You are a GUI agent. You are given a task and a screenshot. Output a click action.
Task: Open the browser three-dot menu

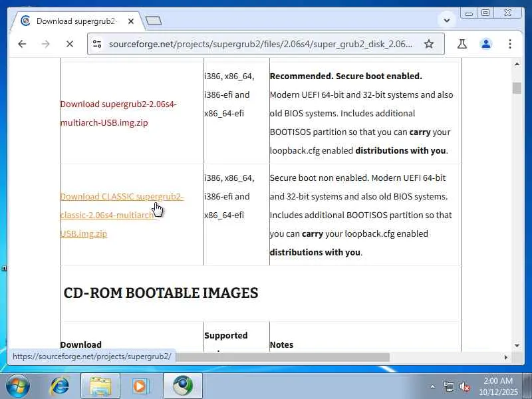(509, 44)
